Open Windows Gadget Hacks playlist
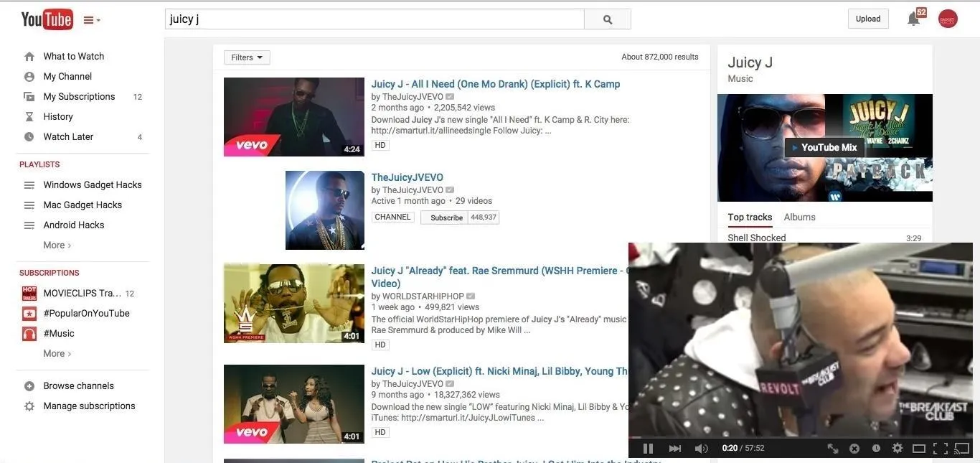980x463 pixels. tap(93, 184)
